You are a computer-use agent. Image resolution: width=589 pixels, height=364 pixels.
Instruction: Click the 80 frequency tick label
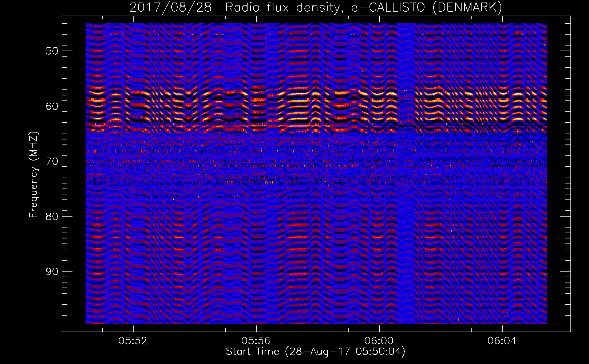coord(52,217)
